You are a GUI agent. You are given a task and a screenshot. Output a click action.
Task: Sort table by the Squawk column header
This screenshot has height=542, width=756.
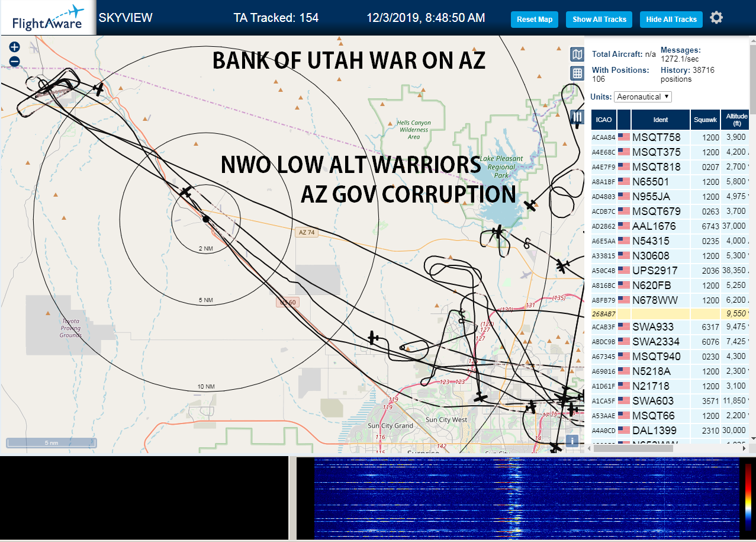705,120
